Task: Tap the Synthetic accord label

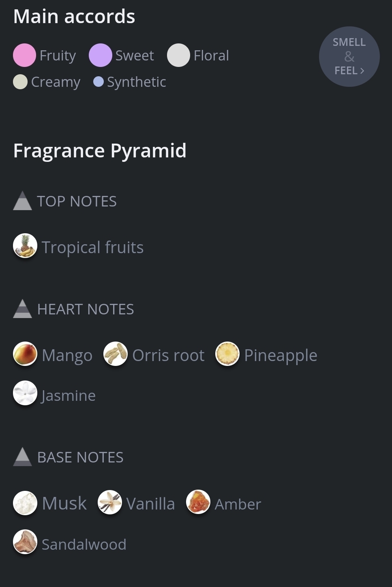Action: (137, 82)
